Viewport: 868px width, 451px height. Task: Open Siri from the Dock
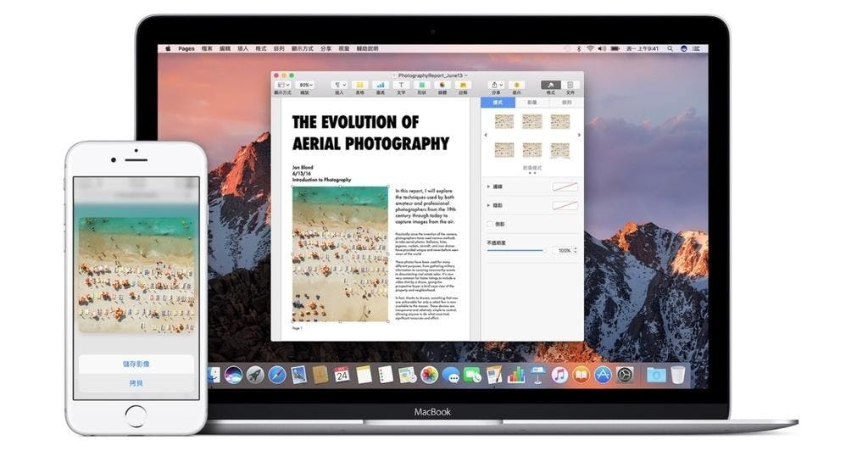[x=233, y=376]
